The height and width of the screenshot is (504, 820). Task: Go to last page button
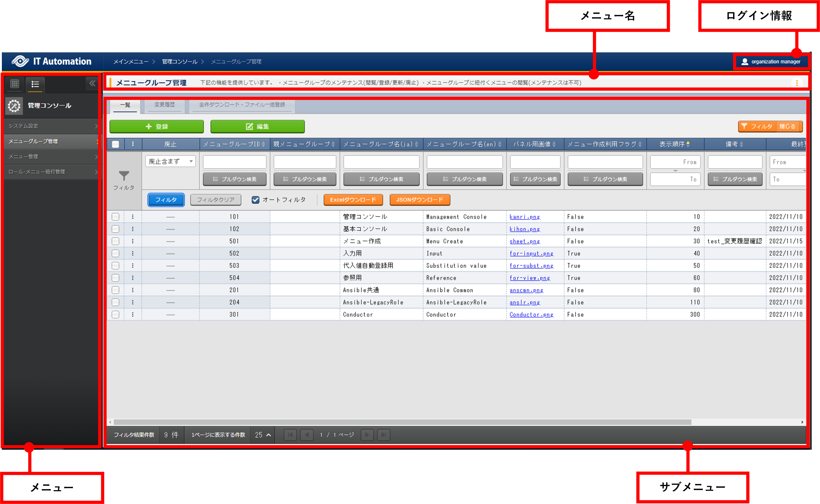click(384, 435)
